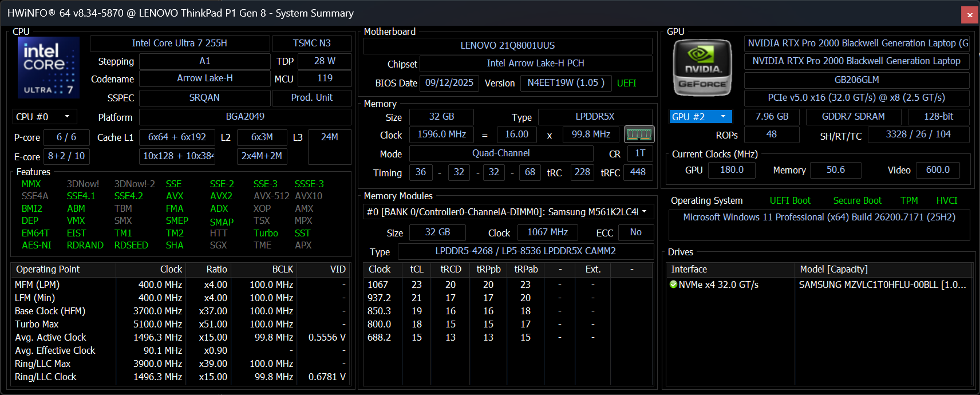Click the green status icon for NVMe drive
Viewport: 980px width, 395px height.
[673, 285]
